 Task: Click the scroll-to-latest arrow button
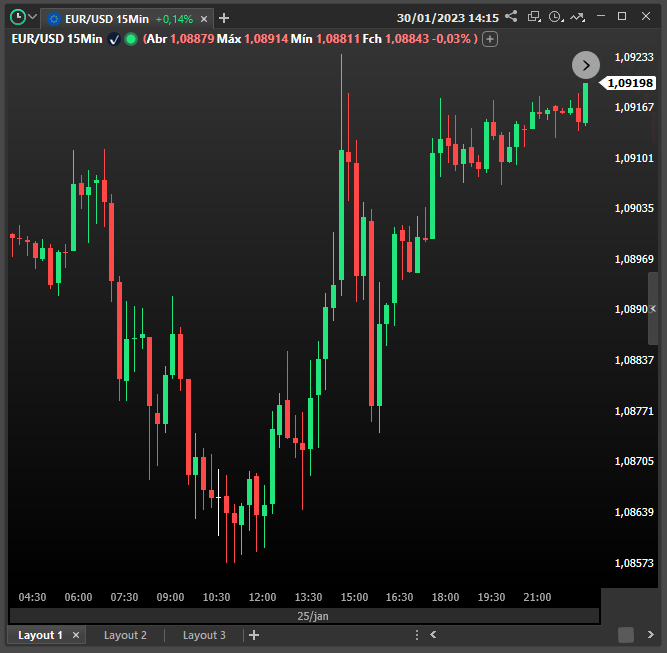585,65
